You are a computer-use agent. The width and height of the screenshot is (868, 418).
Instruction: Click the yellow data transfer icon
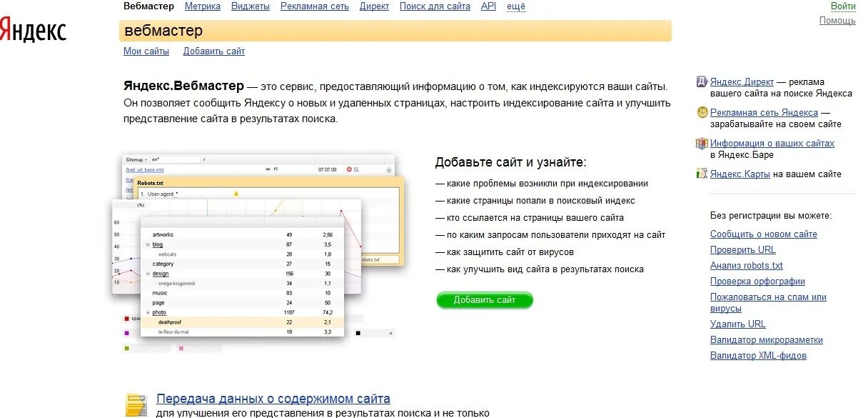pyautogui.click(x=136, y=404)
